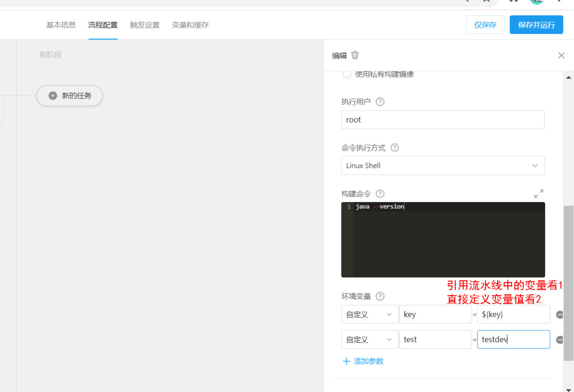The width and height of the screenshot is (574, 392).
Task: Click inside the java --version code editor
Action: pyautogui.click(x=443, y=240)
